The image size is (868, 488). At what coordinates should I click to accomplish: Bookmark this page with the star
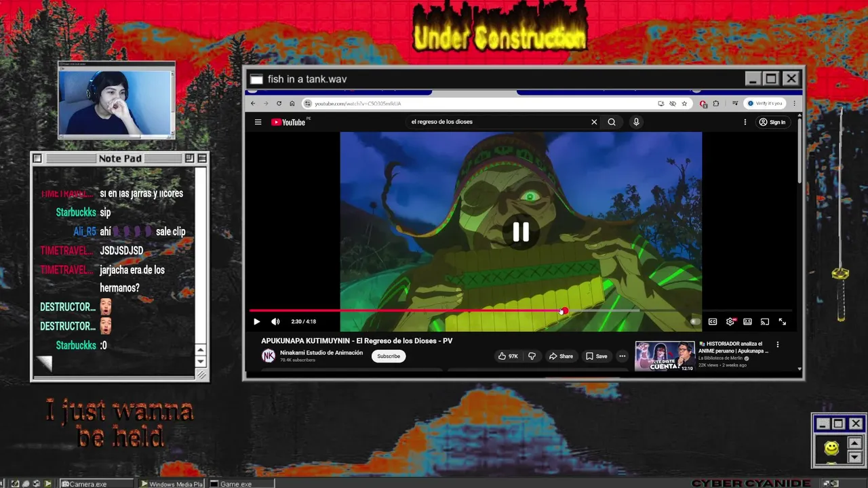(684, 104)
